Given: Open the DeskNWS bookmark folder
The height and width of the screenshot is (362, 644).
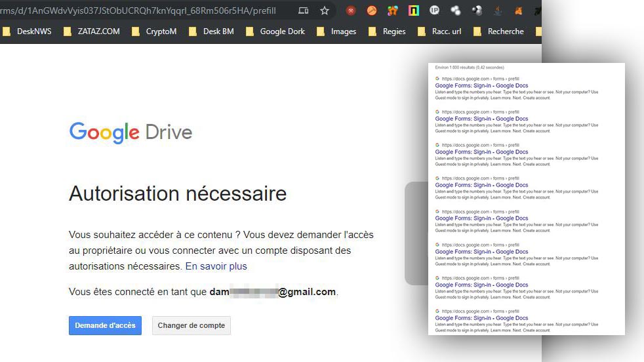Looking at the screenshot, I should point(27,31).
